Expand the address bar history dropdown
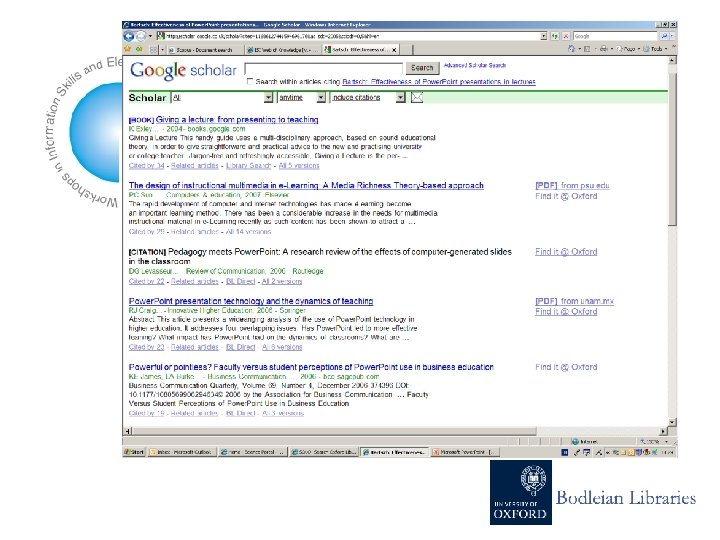This screenshot has height=540, width=720. tap(544, 36)
